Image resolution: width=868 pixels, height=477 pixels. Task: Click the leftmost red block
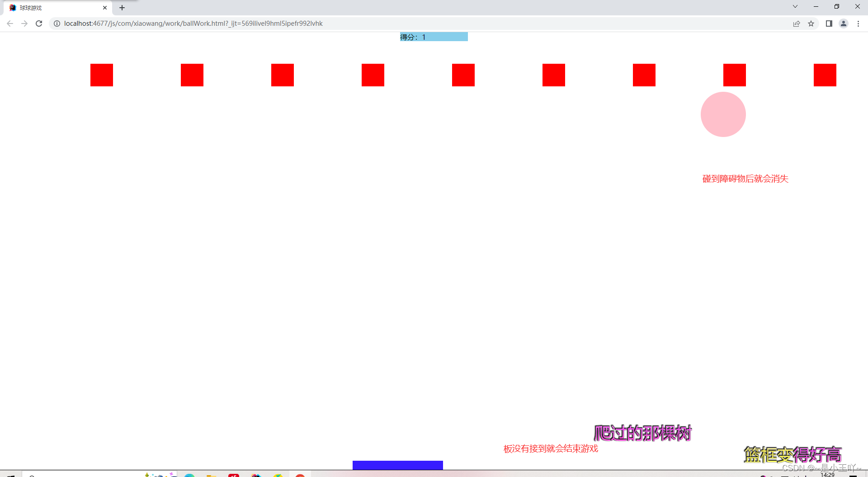[x=102, y=75]
